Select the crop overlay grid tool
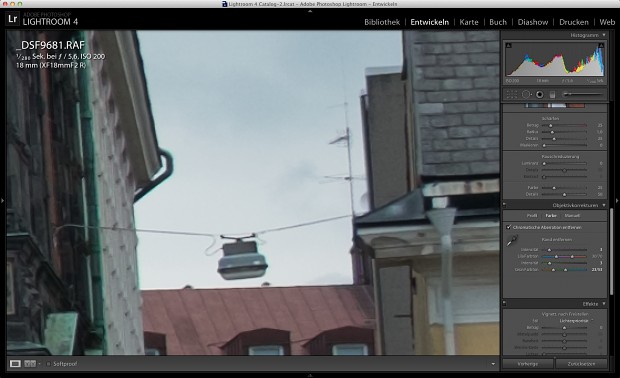Viewport: 620px width, 378px height. 512,94
